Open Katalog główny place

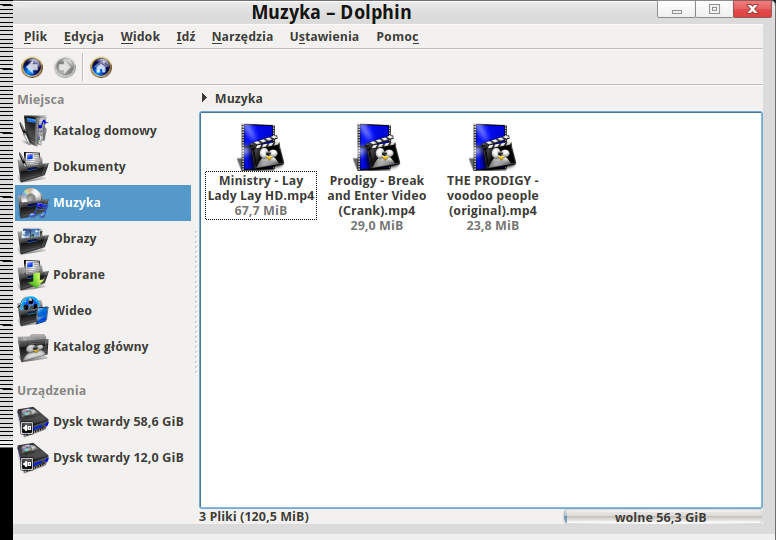[x=103, y=347]
